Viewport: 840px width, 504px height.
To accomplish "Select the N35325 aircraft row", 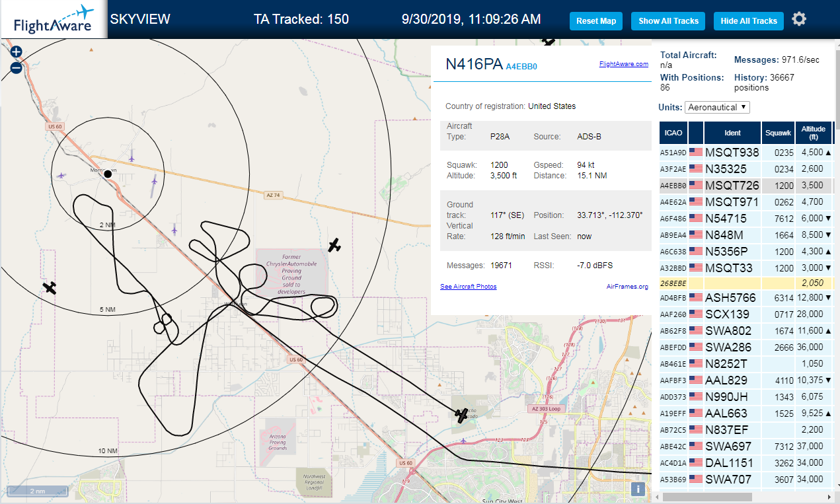I will click(x=745, y=168).
